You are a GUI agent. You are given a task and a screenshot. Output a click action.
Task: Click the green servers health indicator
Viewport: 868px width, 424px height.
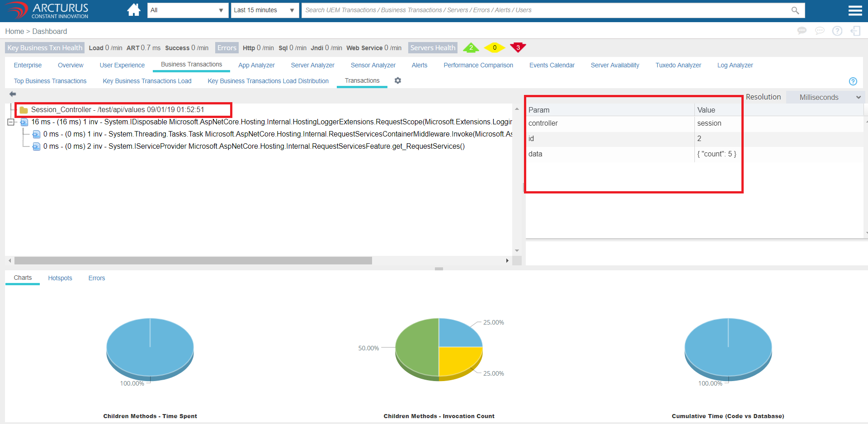coord(471,47)
